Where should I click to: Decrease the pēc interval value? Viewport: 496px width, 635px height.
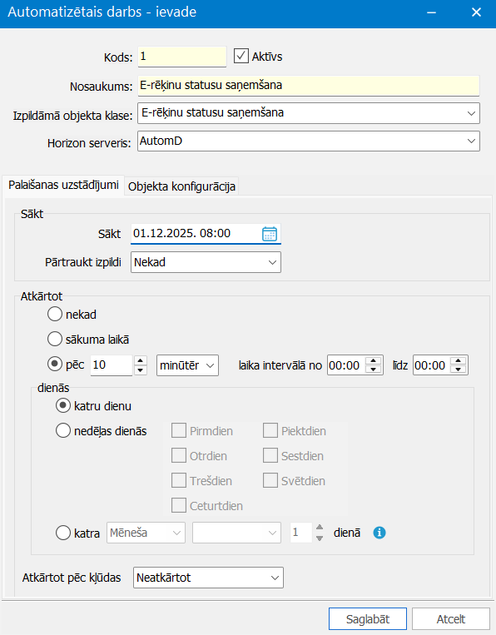click(140, 370)
